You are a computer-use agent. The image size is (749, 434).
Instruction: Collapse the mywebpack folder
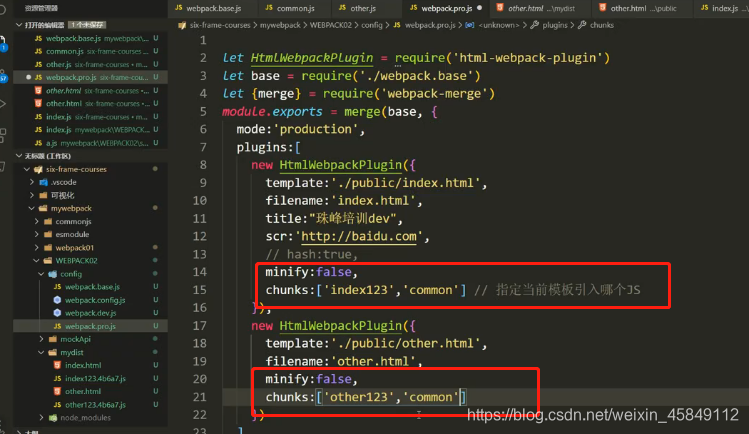32,208
